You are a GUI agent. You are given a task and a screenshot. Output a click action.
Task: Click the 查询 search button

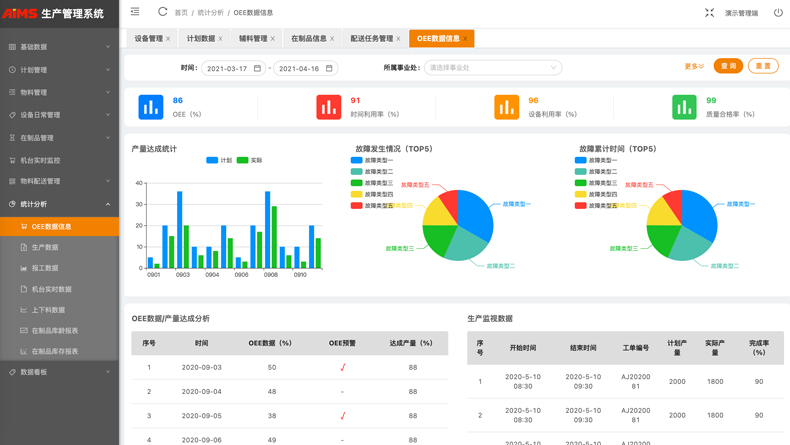click(x=729, y=66)
